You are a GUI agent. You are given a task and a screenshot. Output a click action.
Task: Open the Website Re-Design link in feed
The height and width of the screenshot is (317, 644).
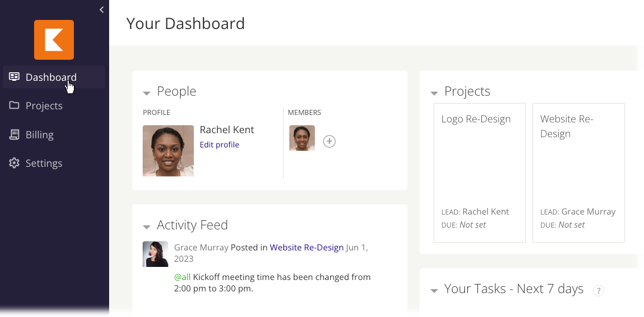(306, 248)
